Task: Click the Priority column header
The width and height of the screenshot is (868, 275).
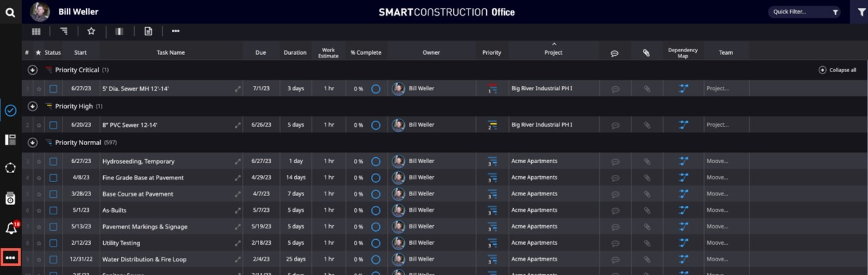Action: click(x=492, y=53)
